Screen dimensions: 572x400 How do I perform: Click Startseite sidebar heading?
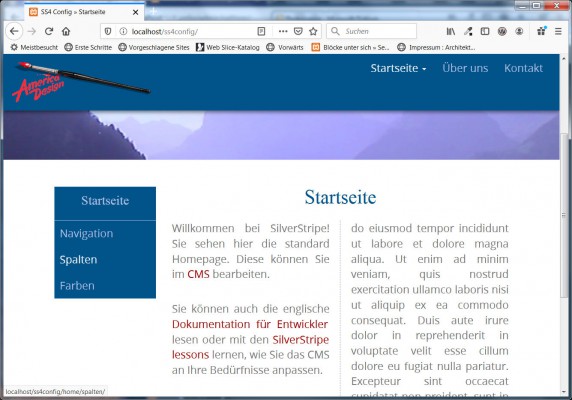tap(105, 201)
